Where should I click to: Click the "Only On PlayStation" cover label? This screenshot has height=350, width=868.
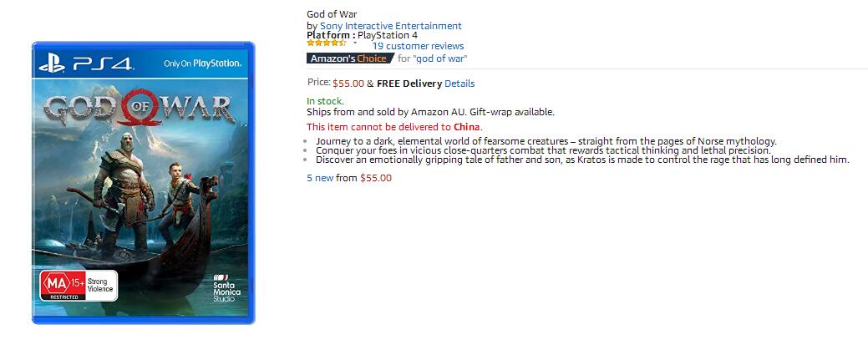pos(203,63)
